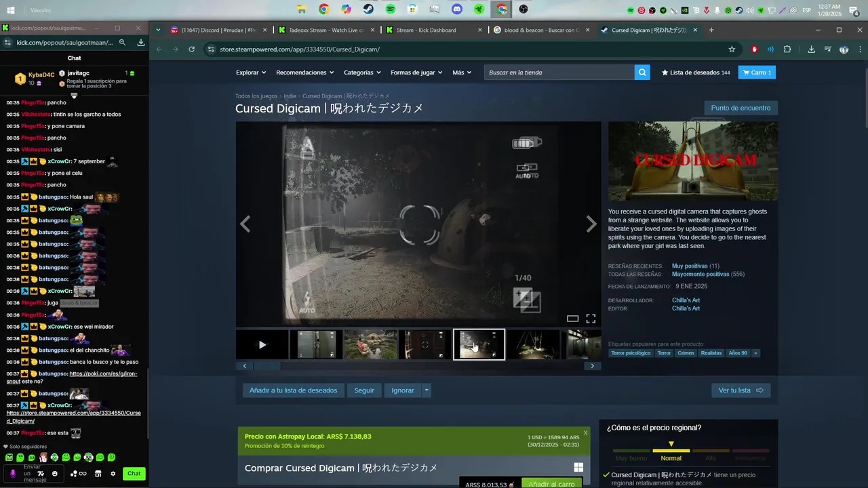Screen dimensions: 868x488
Task: Expand the Explorar menu
Action: [x=251, y=73]
